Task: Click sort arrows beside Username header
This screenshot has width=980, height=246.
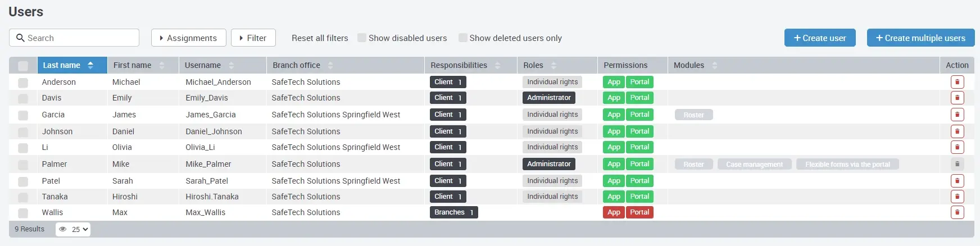Action: tap(232, 66)
